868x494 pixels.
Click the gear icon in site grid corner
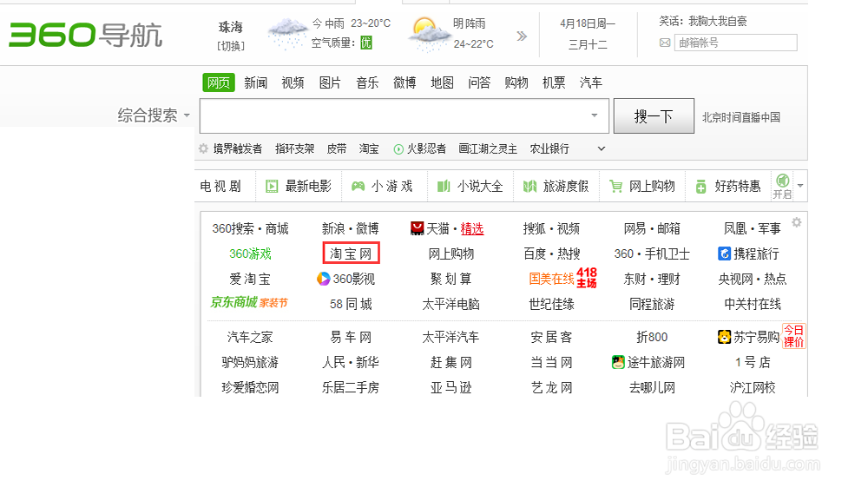[797, 222]
